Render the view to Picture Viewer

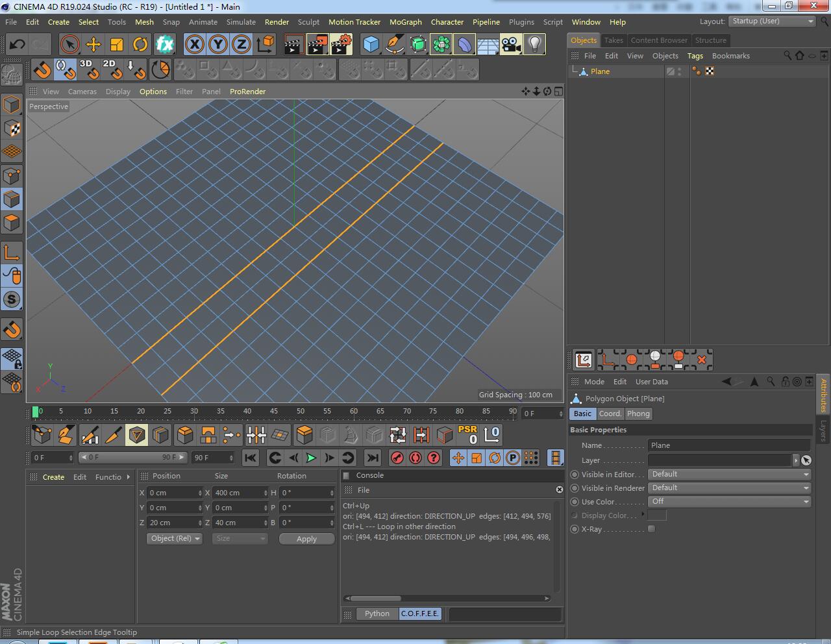(x=317, y=44)
